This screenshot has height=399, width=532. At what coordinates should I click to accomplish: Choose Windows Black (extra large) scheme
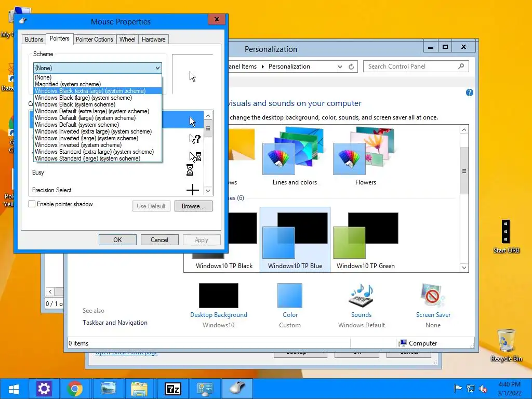pyautogui.click(x=98, y=91)
